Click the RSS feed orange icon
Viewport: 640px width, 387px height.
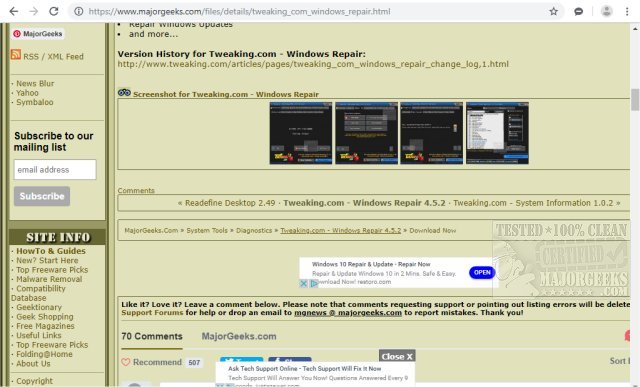coord(16,54)
